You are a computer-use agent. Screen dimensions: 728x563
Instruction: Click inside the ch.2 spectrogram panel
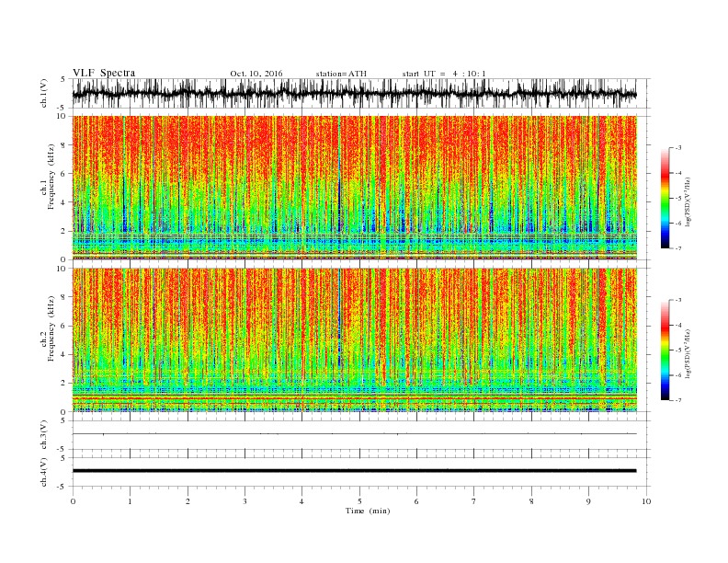(354, 340)
